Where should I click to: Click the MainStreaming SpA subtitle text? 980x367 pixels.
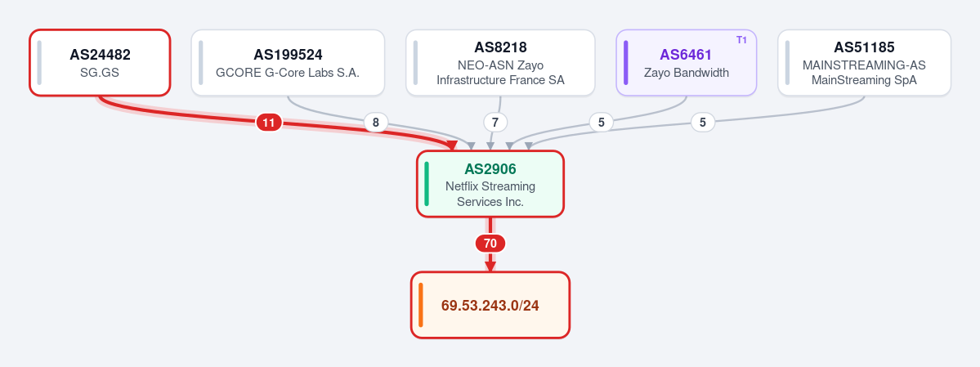click(x=865, y=80)
